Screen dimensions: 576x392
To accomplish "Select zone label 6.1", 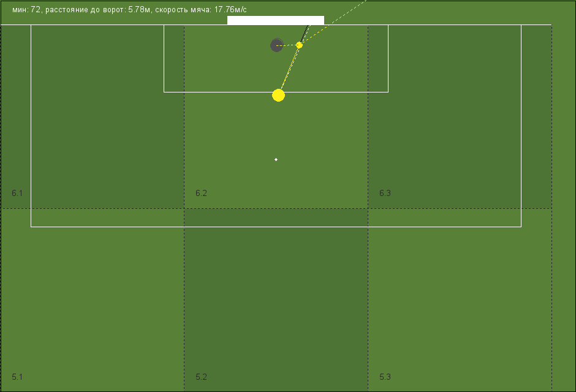I will tap(17, 193).
